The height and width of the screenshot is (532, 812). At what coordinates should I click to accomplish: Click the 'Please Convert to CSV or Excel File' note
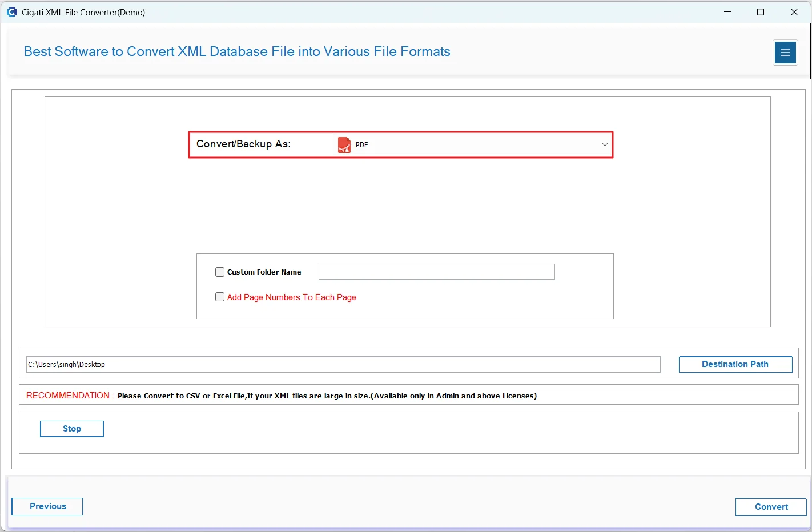pyautogui.click(x=327, y=396)
